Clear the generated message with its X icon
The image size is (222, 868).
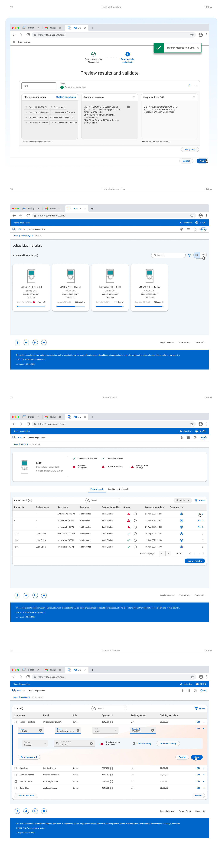click(128, 107)
